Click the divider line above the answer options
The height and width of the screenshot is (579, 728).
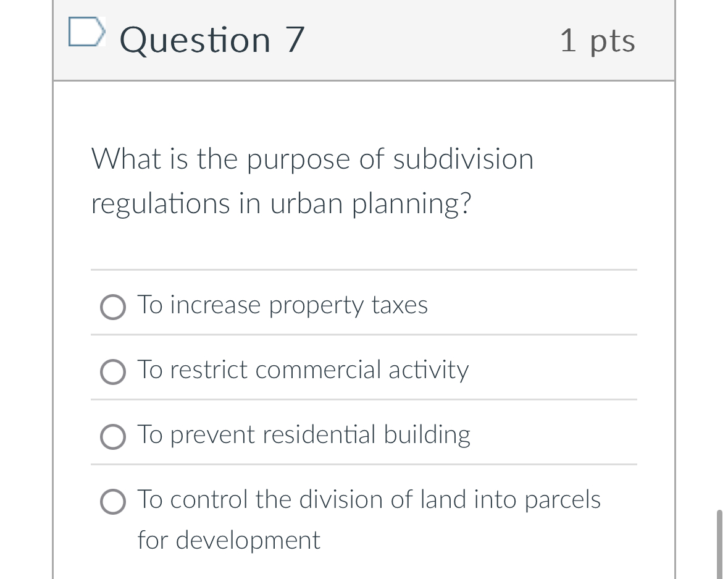coord(363,270)
